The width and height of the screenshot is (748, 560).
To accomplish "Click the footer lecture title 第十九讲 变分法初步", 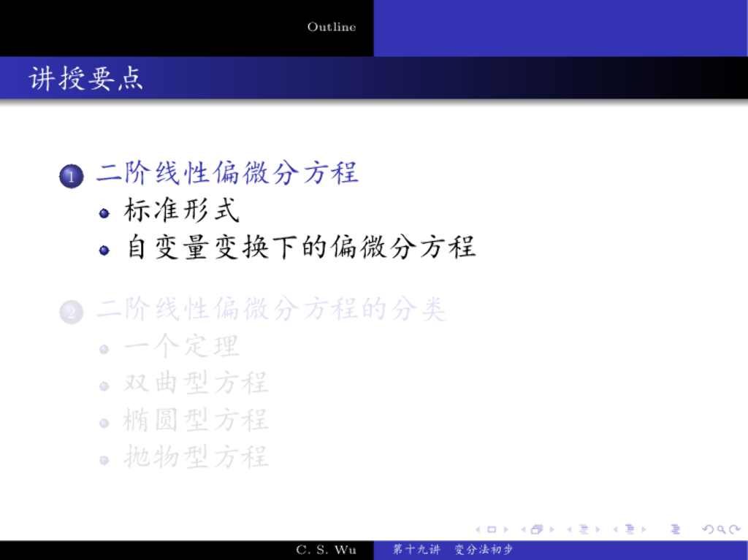I will point(453,550).
